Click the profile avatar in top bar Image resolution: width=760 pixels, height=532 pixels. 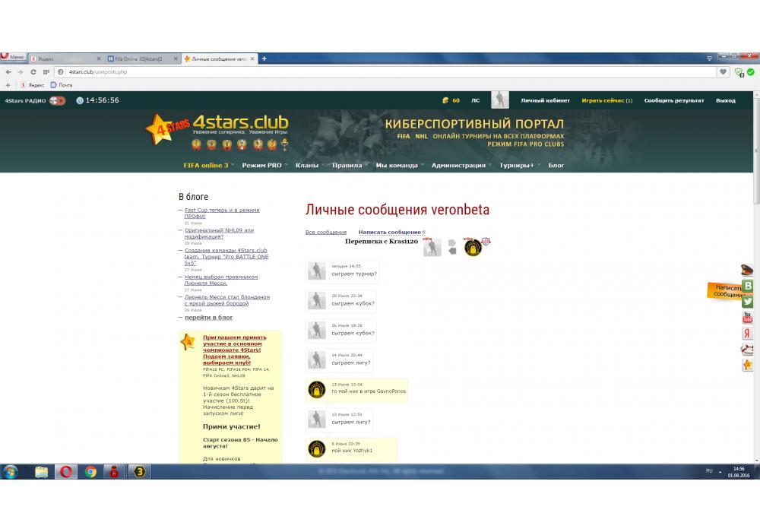[499, 100]
